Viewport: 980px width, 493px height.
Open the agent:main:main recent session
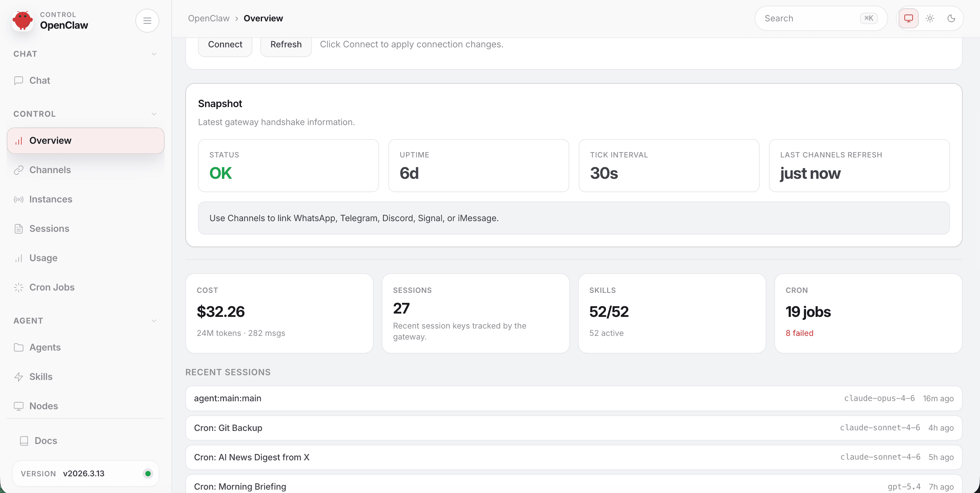[227, 398]
